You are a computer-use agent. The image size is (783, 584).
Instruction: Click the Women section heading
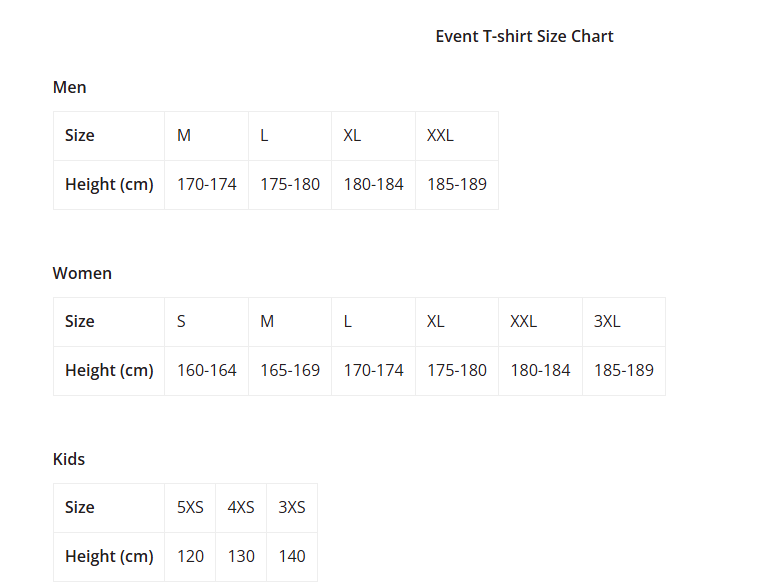(x=82, y=273)
